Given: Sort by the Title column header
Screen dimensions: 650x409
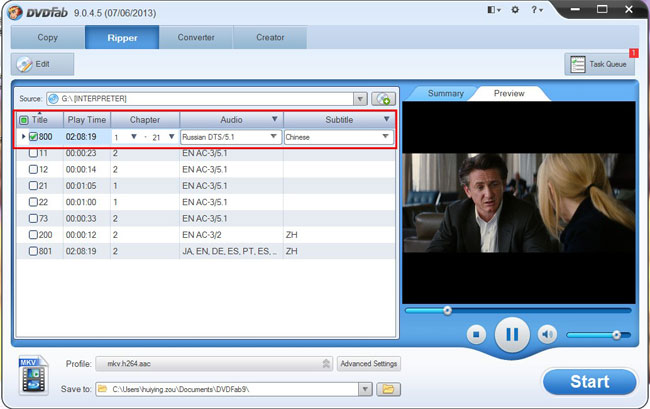Looking at the screenshot, I should point(40,120).
